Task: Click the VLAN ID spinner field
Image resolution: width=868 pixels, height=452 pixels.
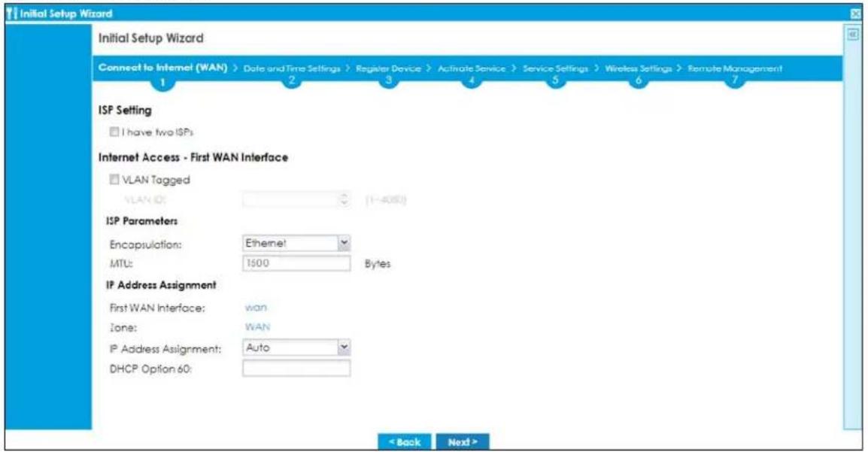Action: coord(296,200)
